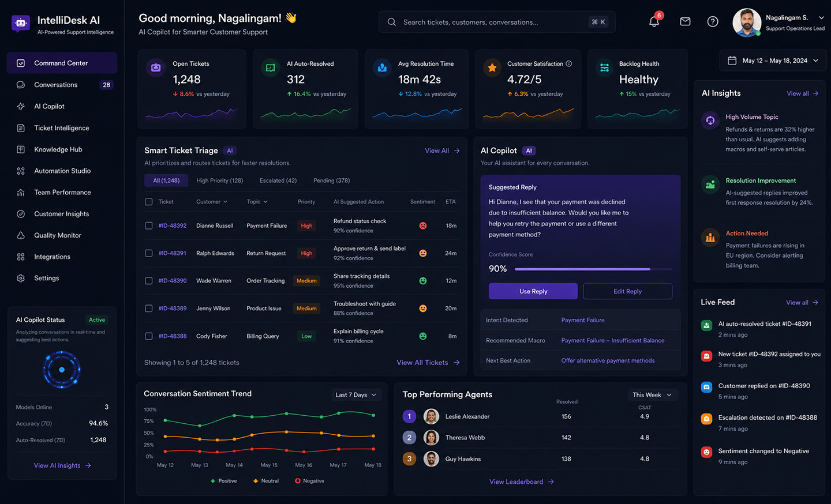
Task: Open the This Week dropdown
Action: click(652, 395)
